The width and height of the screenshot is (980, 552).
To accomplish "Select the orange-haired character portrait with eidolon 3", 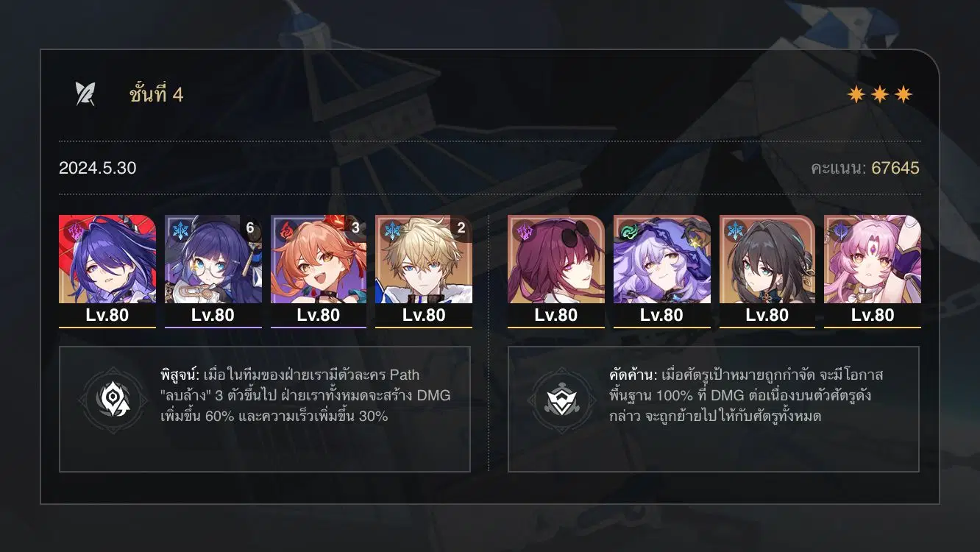I will coord(319,259).
